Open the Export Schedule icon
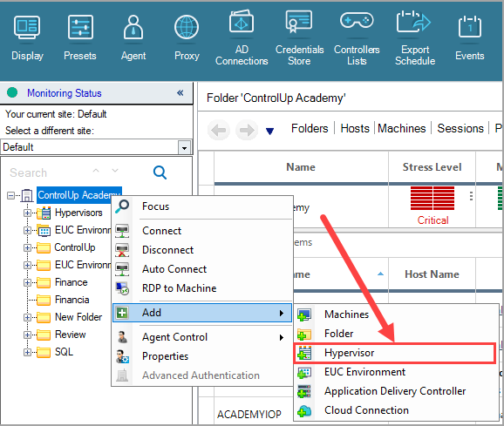 click(x=415, y=37)
